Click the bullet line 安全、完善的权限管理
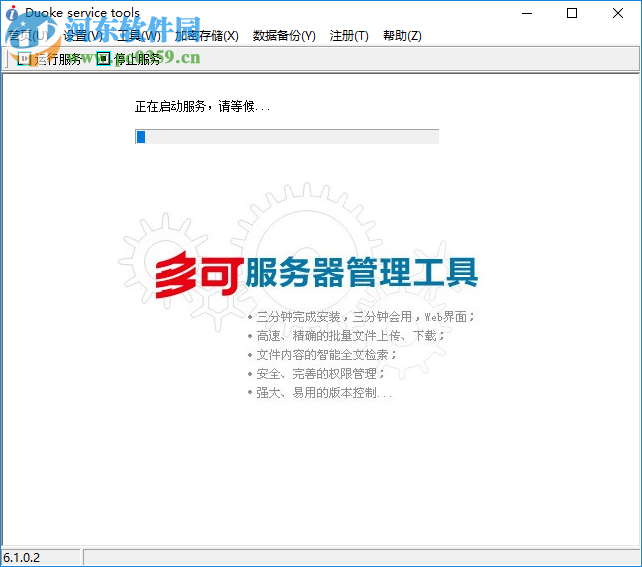 (316, 373)
